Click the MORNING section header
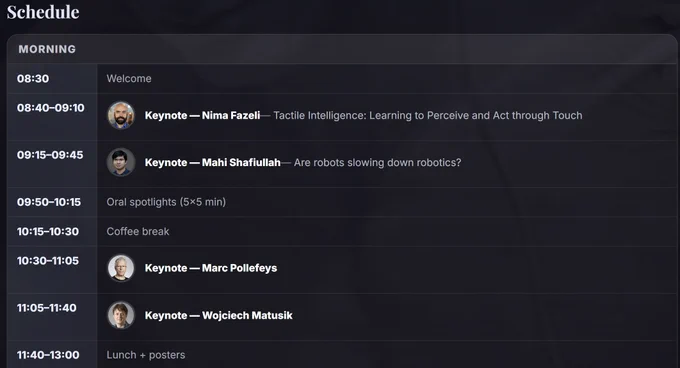Image resolution: width=680 pixels, height=368 pixels. click(x=47, y=49)
